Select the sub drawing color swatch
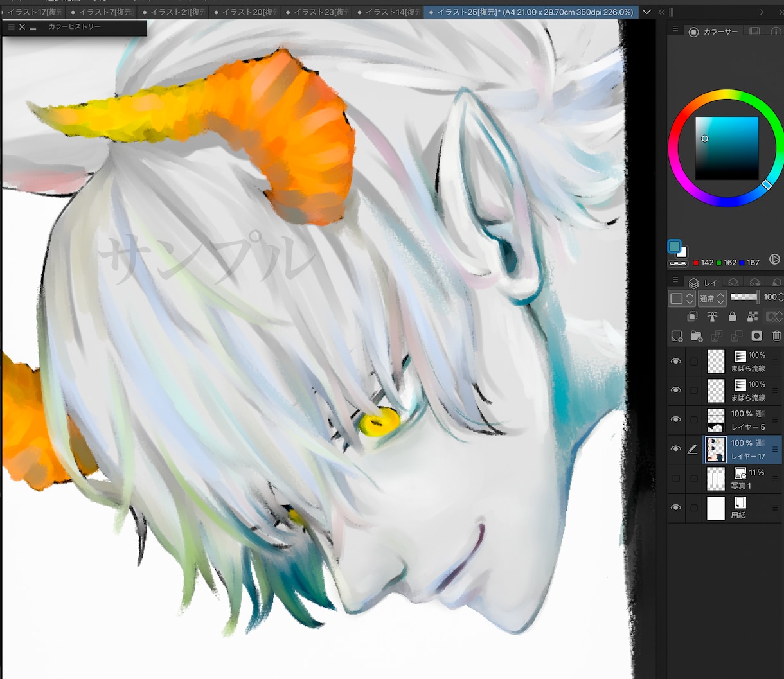The image size is (784, 679). pyautogui.click(x=682, y=252)
